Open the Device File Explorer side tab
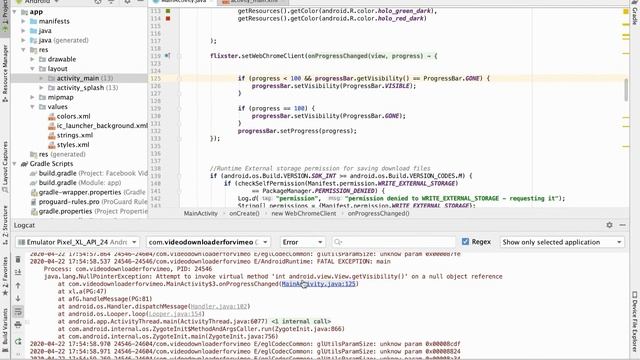The image size is (640, 360). 635,321
